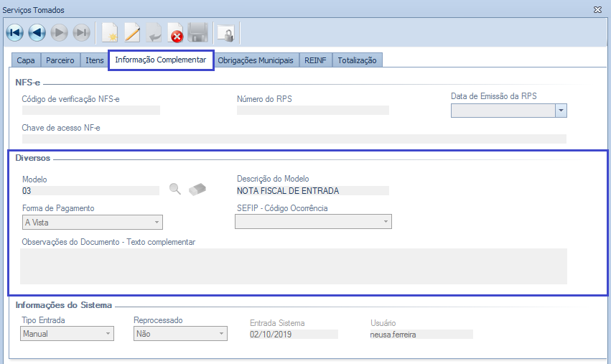Expand the Forma de Pagamento dropdown
This screenshot has width=611, height=364.
(157, 223)
